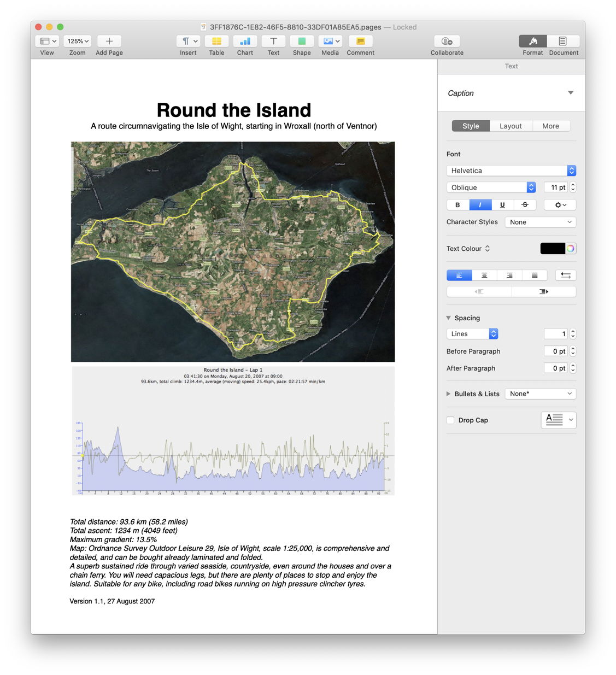Open the Drop Cap style picker
This screenshot has height=675, width=616.
pos(559,420)
